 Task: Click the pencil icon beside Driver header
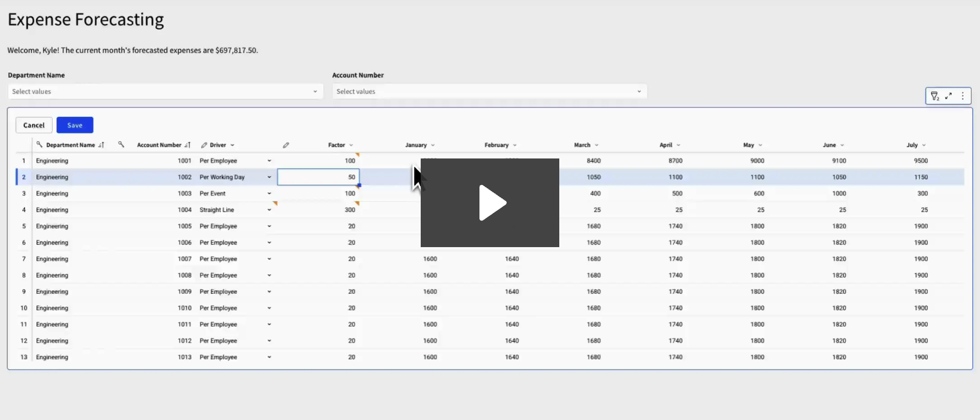pyautogui.click(x=204, y=145)
